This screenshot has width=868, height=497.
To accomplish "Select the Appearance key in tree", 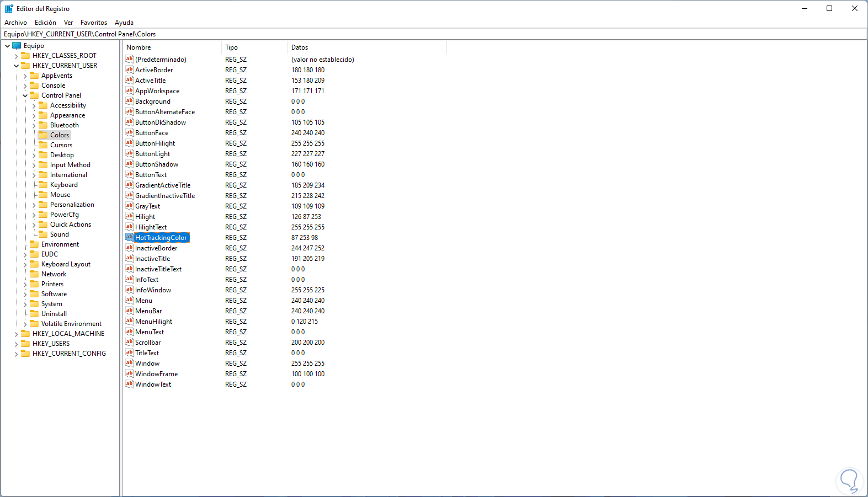I will tap(67, 115).
